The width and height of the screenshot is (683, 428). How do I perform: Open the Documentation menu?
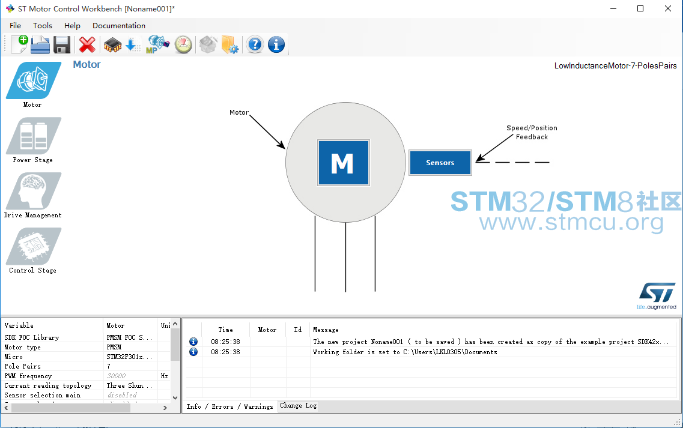[118, 25]
